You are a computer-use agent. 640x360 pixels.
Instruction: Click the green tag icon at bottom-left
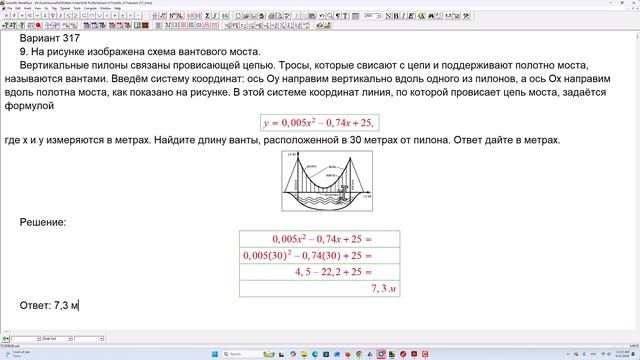point(5,339)
